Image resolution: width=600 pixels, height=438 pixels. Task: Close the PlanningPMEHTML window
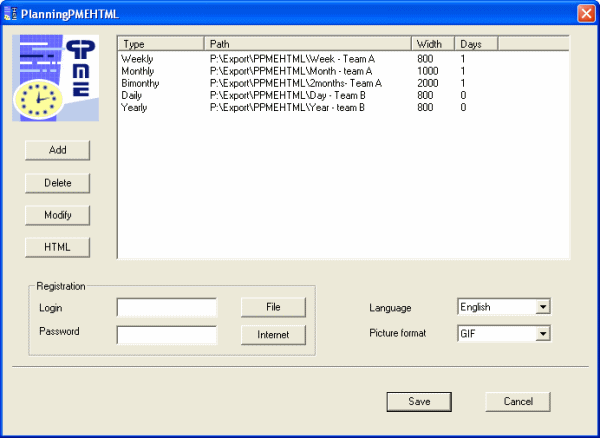coord(586,14)
